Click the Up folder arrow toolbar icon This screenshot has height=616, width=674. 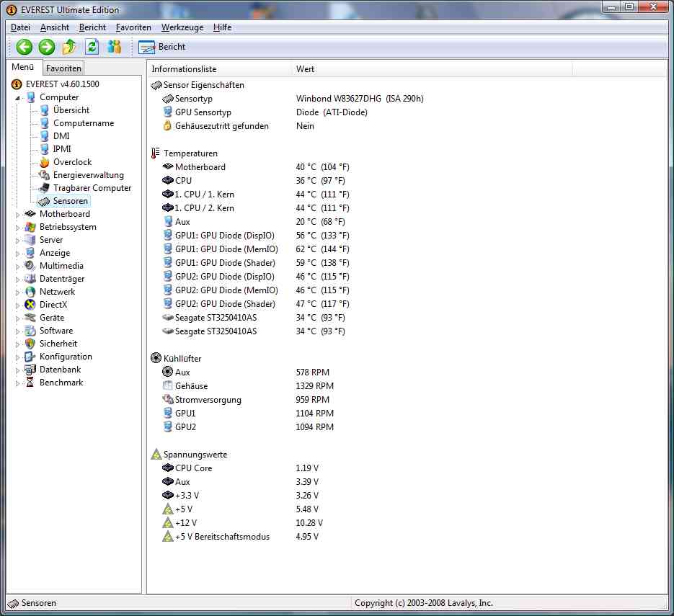click(69, 47)
